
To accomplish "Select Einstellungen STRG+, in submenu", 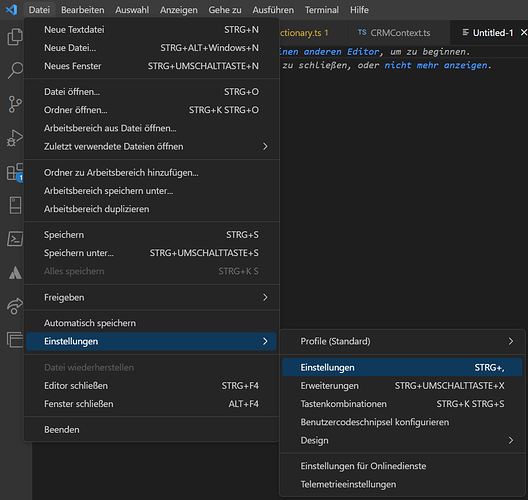I will coord(402,367).
